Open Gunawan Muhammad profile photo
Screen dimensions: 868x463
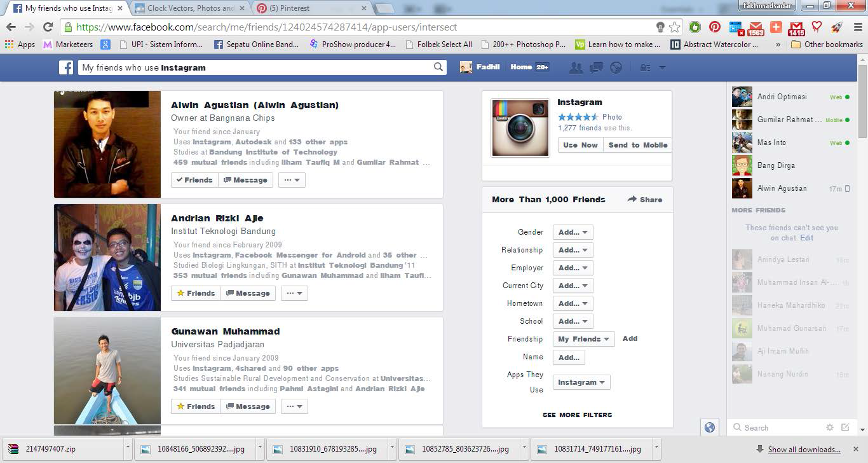point(107,371)
